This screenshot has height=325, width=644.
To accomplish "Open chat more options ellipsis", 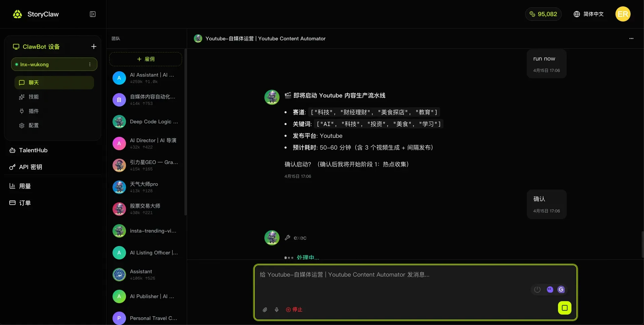I will (631, 39).
